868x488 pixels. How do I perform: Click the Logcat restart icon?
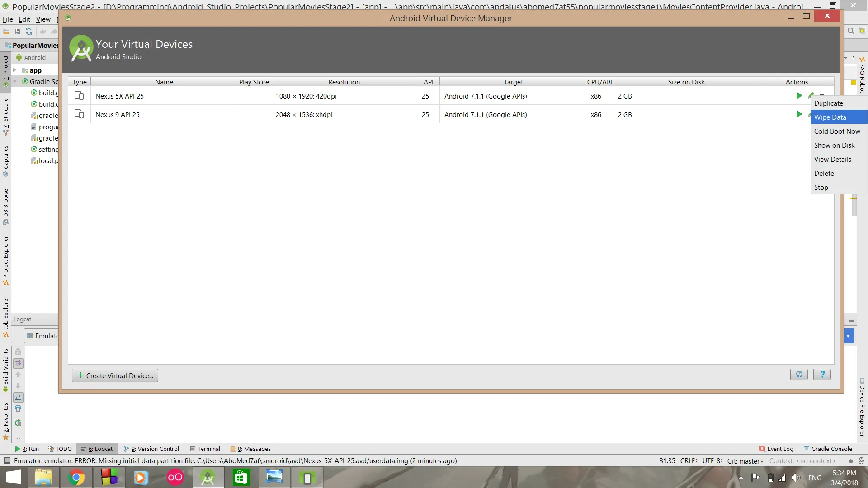(18, 423)
